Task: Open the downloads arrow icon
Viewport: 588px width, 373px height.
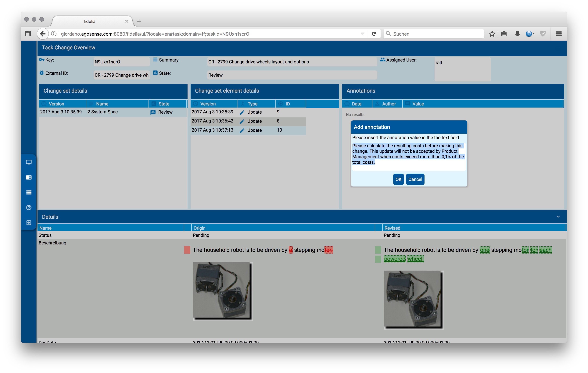Action: click(x=517, y=34)
